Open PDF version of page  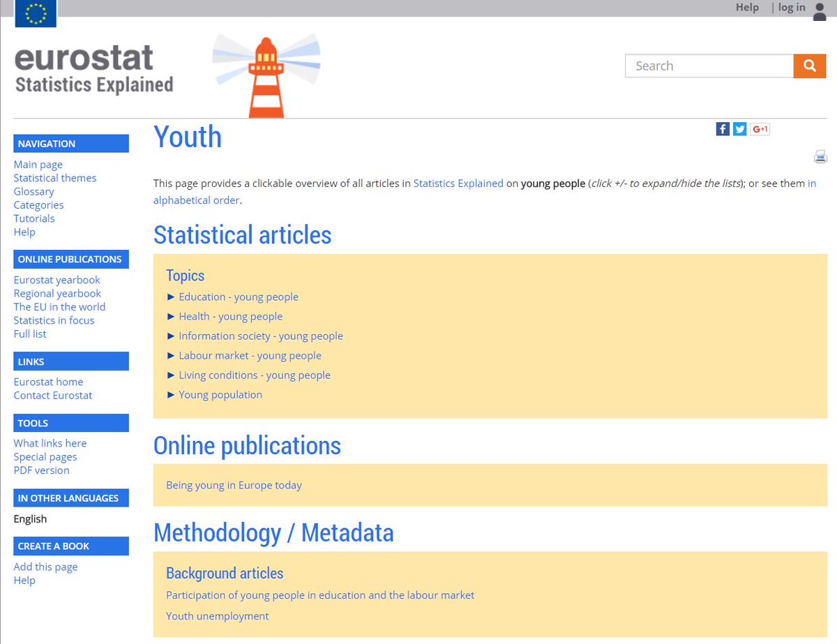pos(42,470)
